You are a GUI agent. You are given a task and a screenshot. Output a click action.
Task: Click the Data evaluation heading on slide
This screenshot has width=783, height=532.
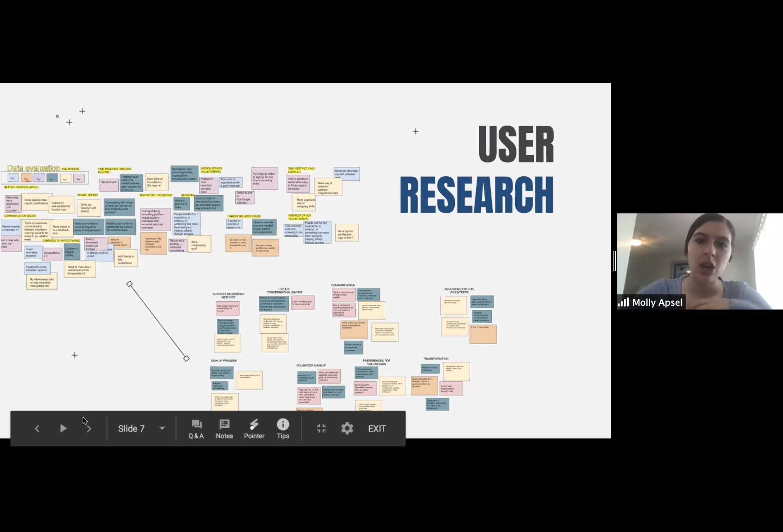click(x=33, y=168)
